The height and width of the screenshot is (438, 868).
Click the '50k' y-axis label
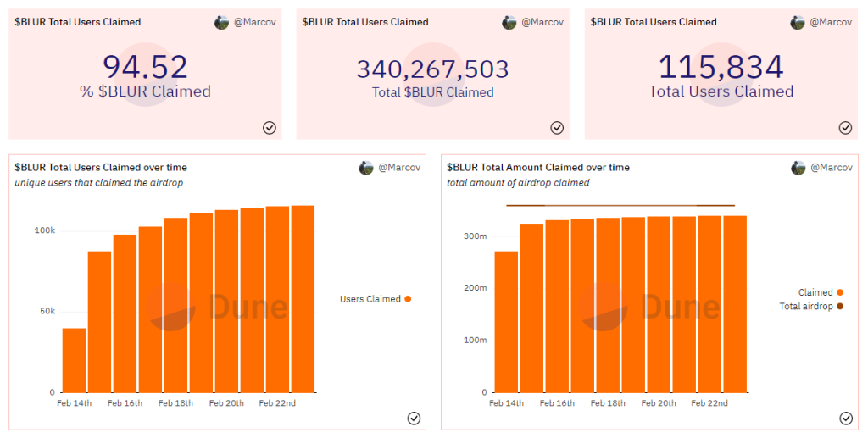[47, 312]
